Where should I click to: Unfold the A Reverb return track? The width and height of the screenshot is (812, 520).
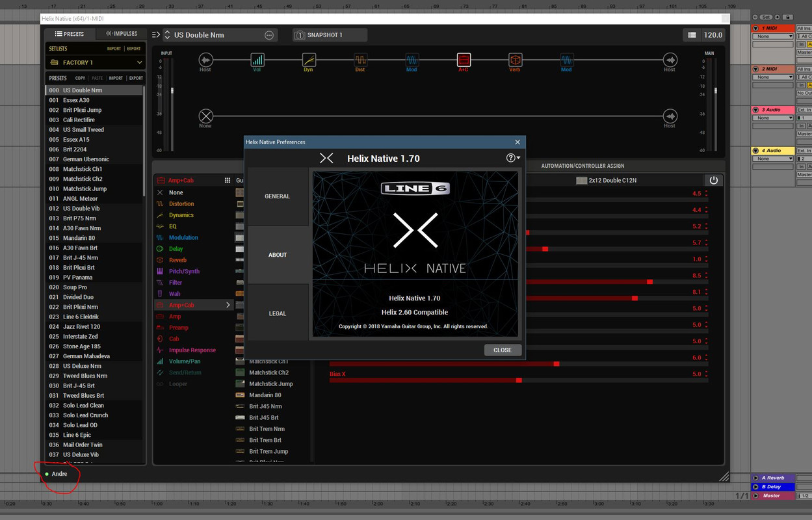(756, 478)
